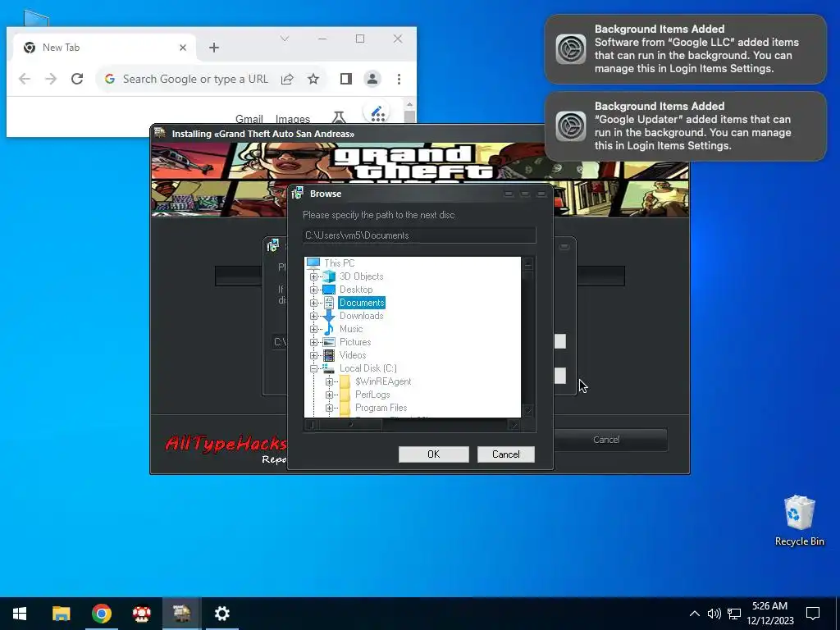Image resolution: width=840 pixels, height=630 pixels.
Task: Bookmark this tab with the star icon
Action: (313, 80)
